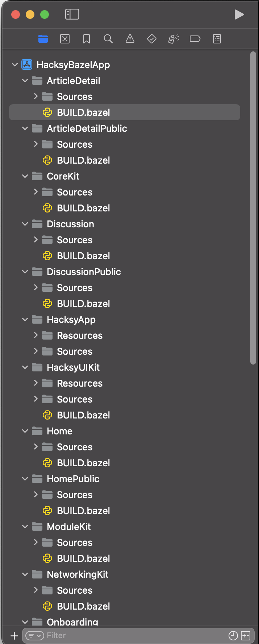Toggle source-controlled files filter
Viewport: 259px width, 644px height.
[246, 635]
